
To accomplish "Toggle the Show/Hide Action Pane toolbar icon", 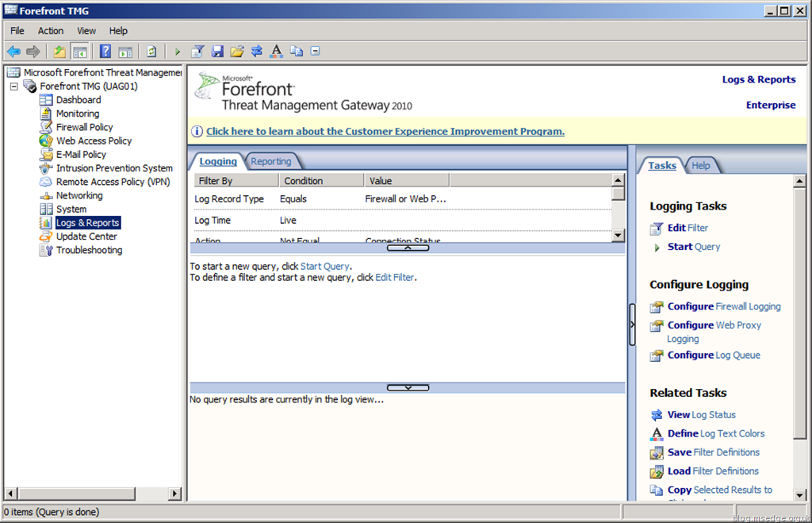I will click(125, 52).
